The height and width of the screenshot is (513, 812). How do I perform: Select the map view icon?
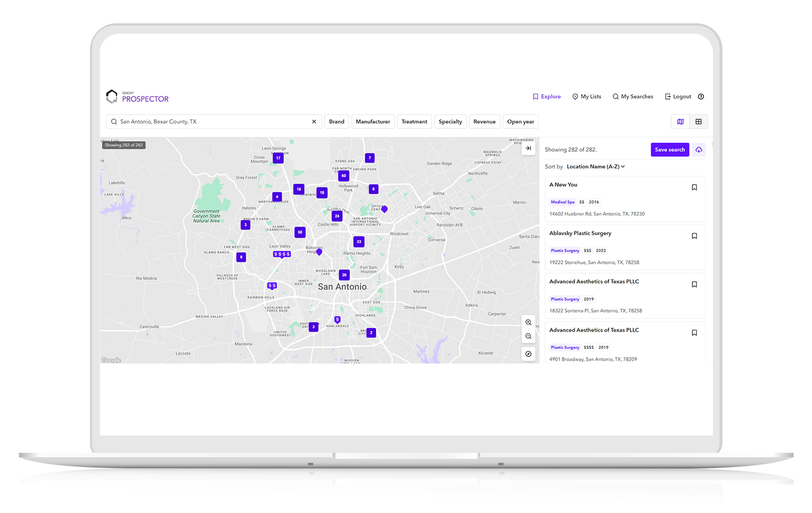click(x=680, y=121)
